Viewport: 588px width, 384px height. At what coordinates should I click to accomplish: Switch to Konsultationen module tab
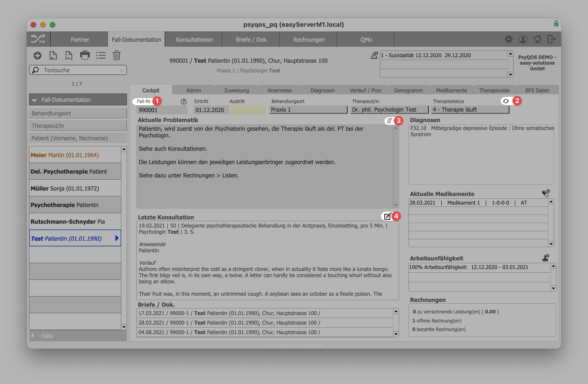[194, 40]
